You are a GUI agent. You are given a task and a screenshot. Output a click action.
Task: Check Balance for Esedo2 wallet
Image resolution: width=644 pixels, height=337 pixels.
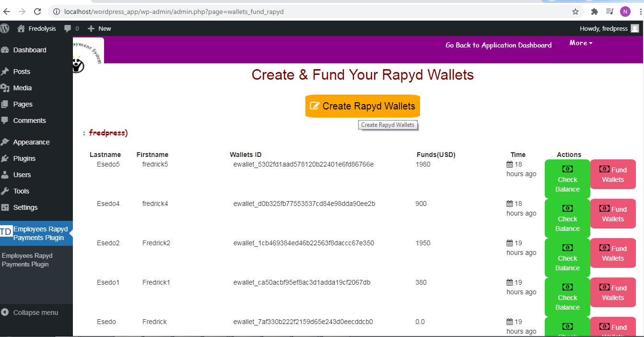click(567, 258)
